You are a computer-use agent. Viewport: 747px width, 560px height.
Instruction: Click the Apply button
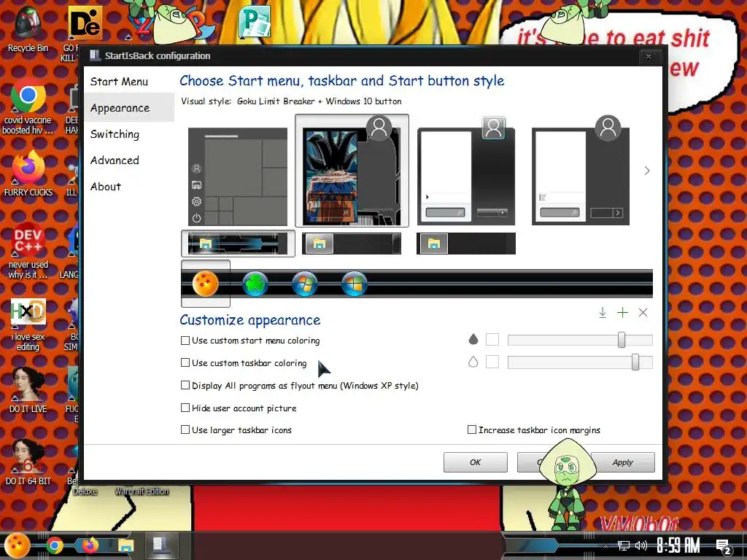point(623,462)
